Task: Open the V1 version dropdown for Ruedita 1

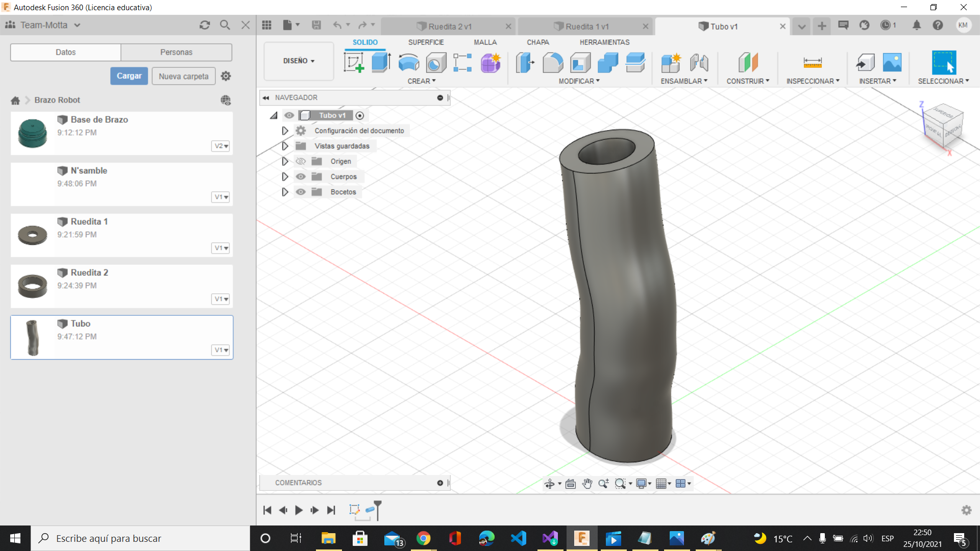Action: (x=220, y=248)
